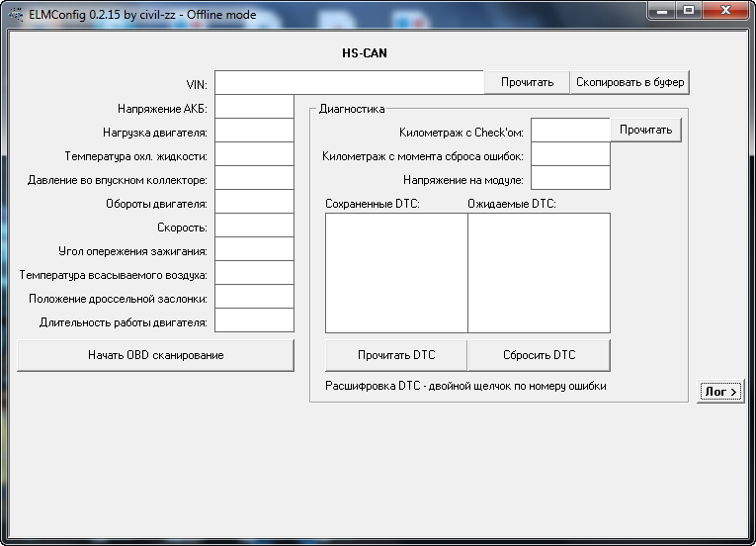This screenshot has width=756, height=546.
Task: Click the HS-CAN heading text
Action: [x=365, y=53]
